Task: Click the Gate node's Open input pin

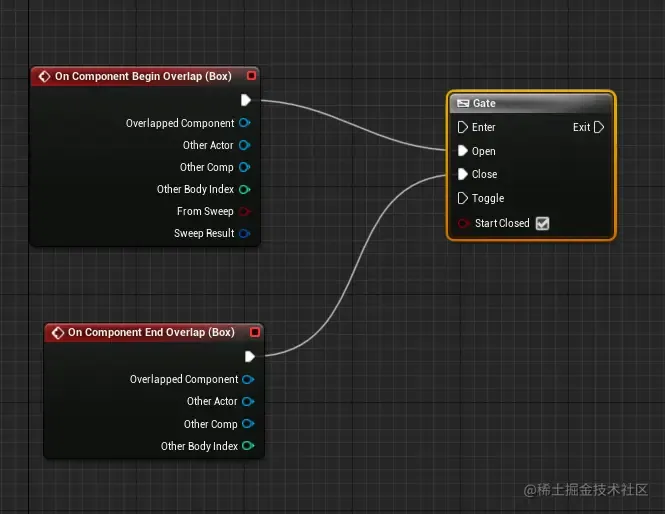Action: coord(462,151)
